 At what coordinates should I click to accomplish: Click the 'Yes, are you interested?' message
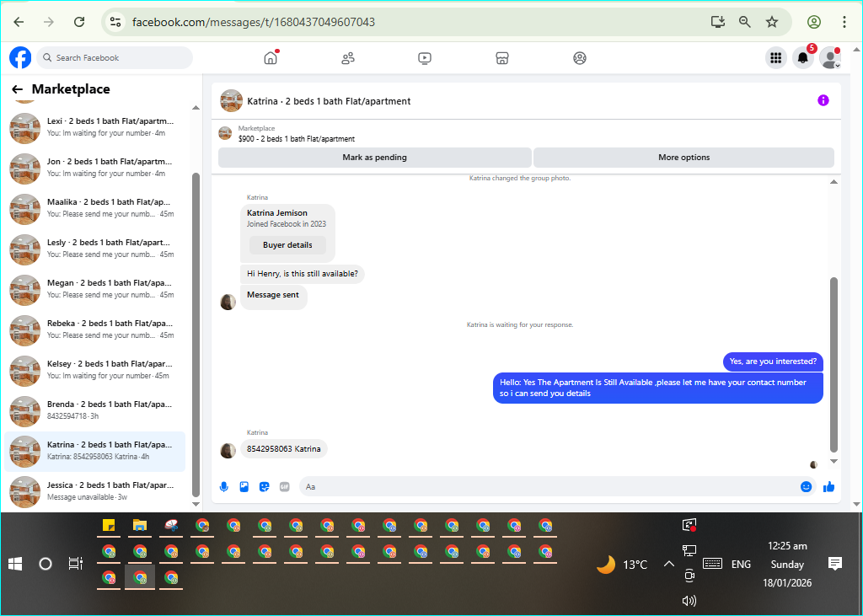[773, 362]
